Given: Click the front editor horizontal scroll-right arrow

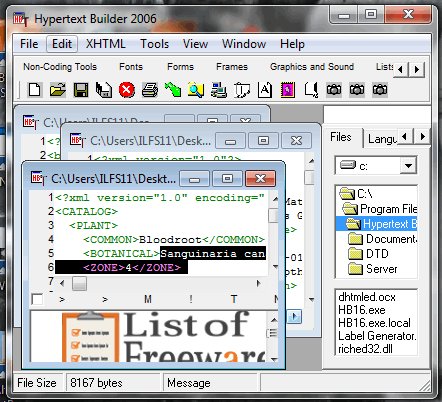Looking at the screenshot, I should click(258, 283).
